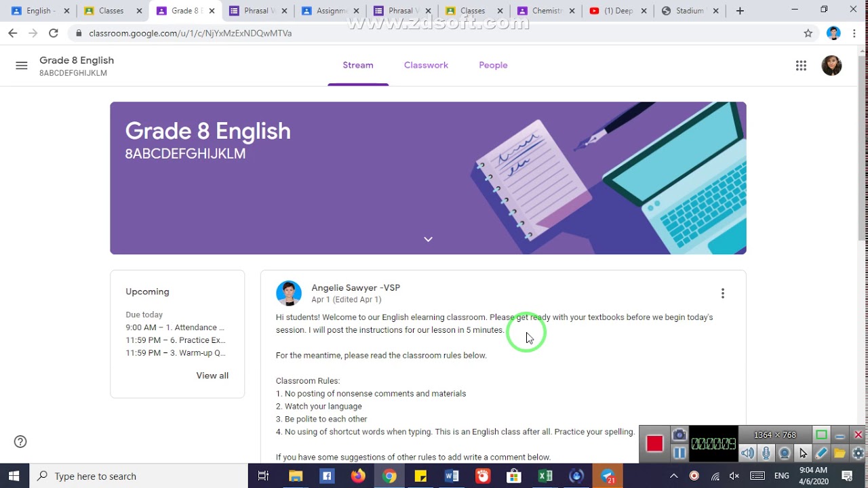The height and width of the screenshot is (488, 868).
Task: Toggle speaker audio capture in the recorder
Action: coord(747,453)
